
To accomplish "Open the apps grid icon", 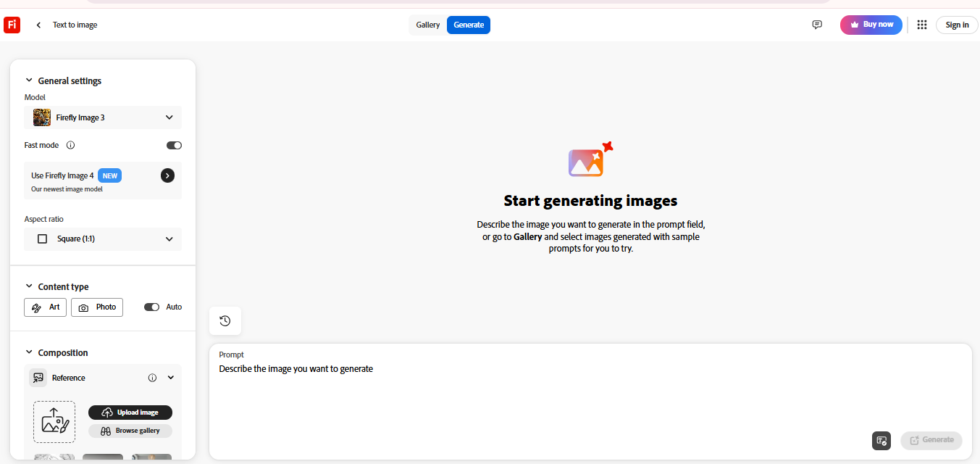I will [x=922, y=25].
